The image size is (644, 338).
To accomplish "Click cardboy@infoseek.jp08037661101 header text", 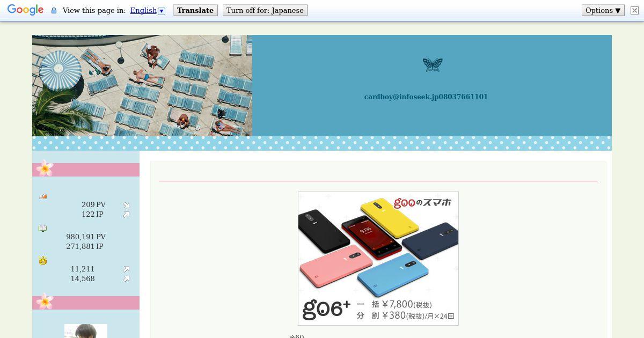I will click(426, 97).
